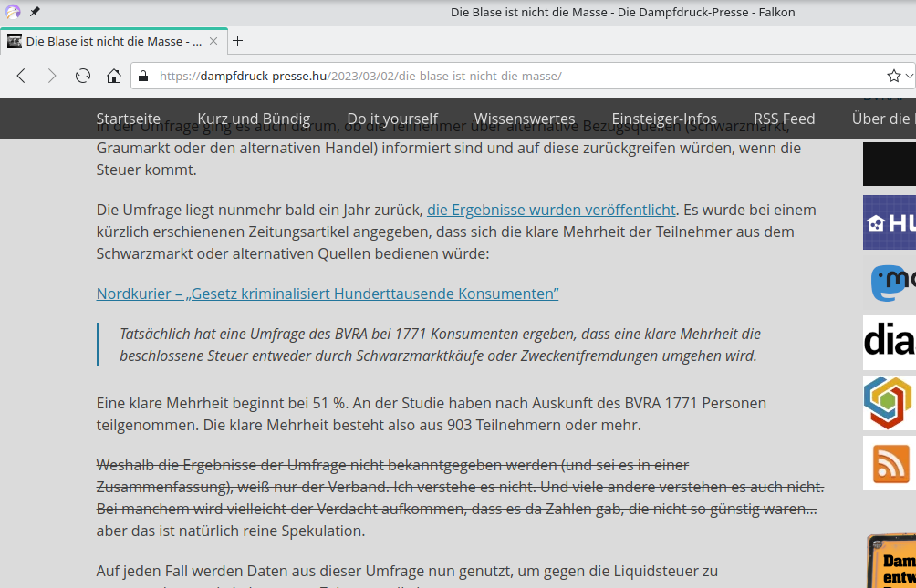The width and height of the screenshot is (916, 588).
Task: Reload the current page
Action: (x=83, y=76)
